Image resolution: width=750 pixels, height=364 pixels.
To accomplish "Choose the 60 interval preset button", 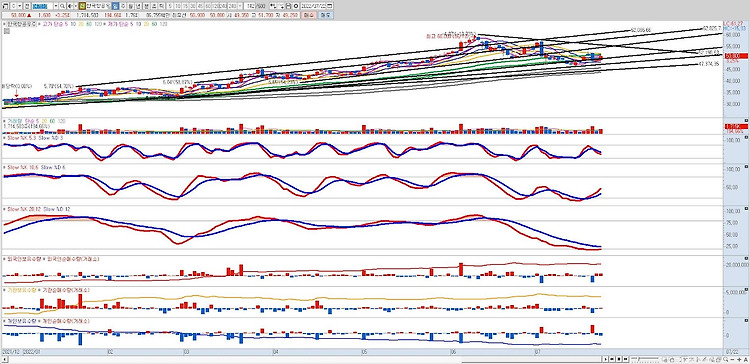I will coord(208,6).
